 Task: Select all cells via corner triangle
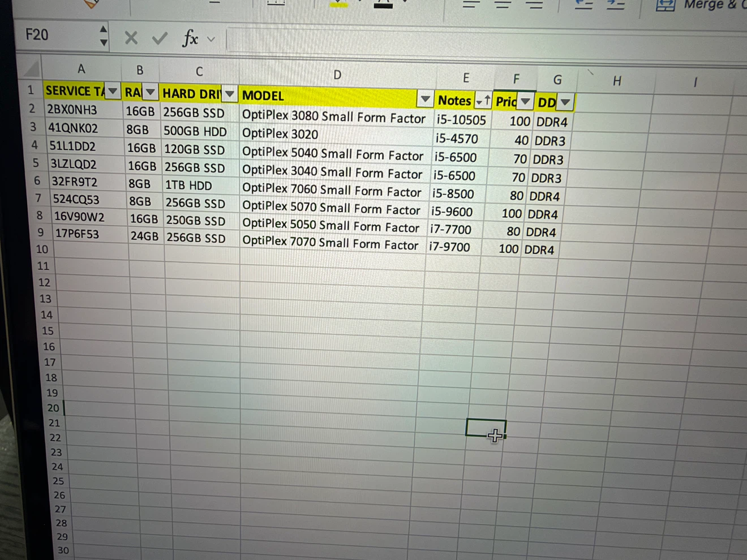(32, 69)
